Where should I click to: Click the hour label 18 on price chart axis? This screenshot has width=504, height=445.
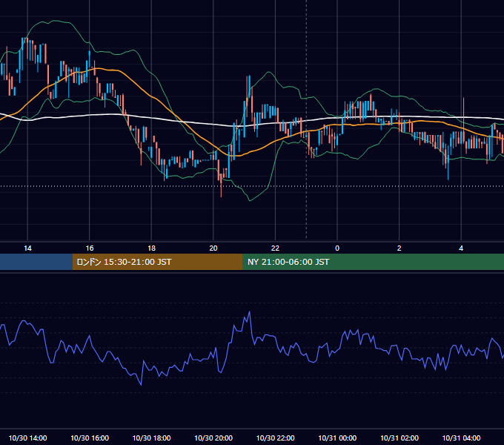click(151, 248)
